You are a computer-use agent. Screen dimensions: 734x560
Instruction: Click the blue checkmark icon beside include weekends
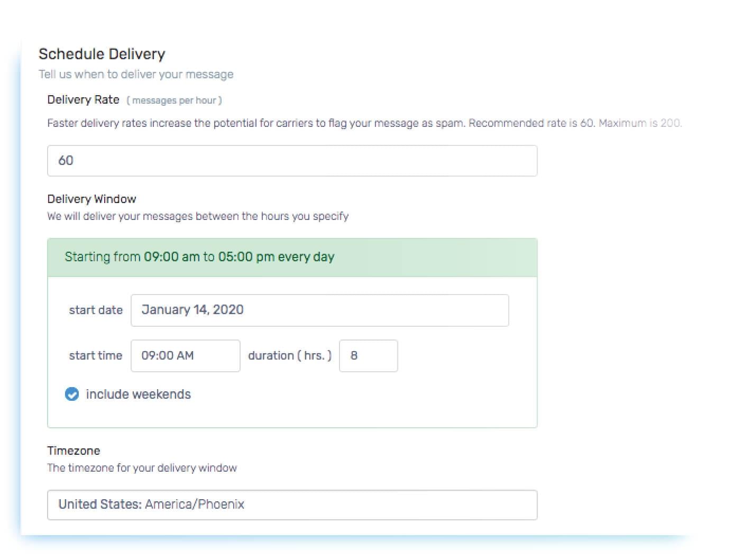(72, 394)
